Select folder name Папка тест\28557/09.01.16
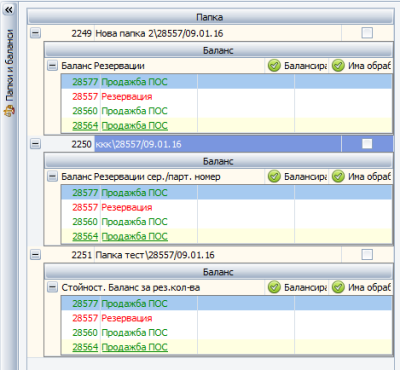400x370 pixels. click(155, 255)
